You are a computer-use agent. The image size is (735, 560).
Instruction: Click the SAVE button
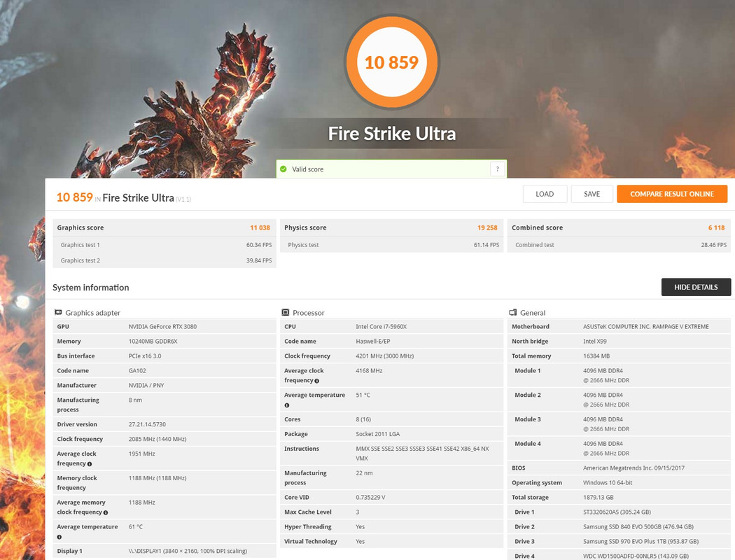pyautogui.click(x=591, y=194)
